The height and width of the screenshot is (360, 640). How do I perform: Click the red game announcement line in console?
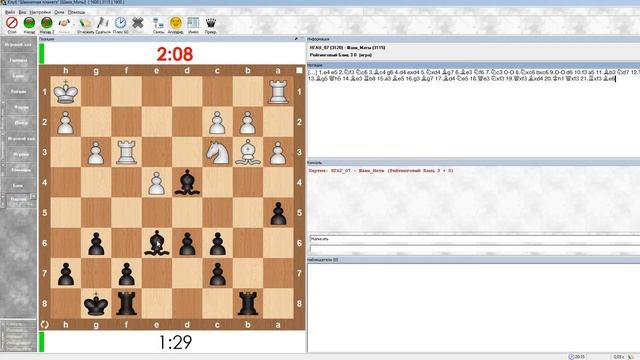[x=381, y=171]
